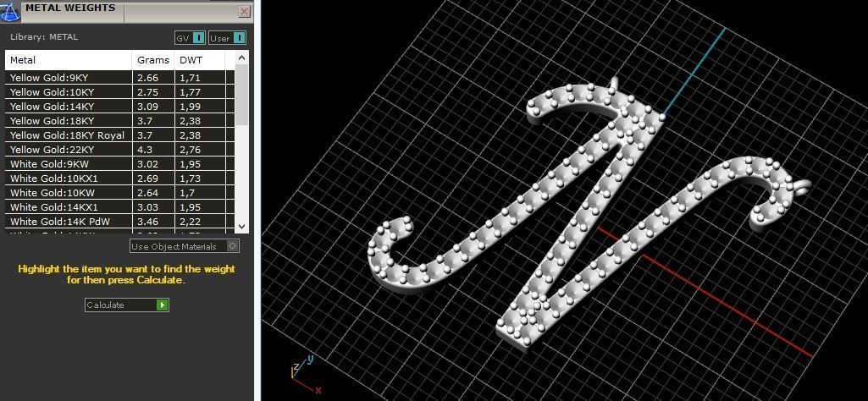Click the Library: METAL label
This screenshot has width=868, height=401.
pyautogui.click(x=44, y=37)
